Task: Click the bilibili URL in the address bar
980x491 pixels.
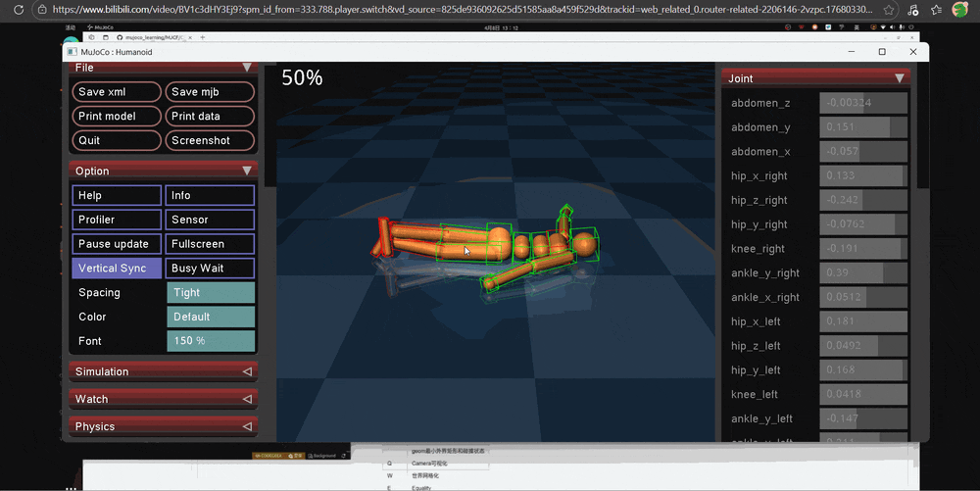Action: (463, 10)
